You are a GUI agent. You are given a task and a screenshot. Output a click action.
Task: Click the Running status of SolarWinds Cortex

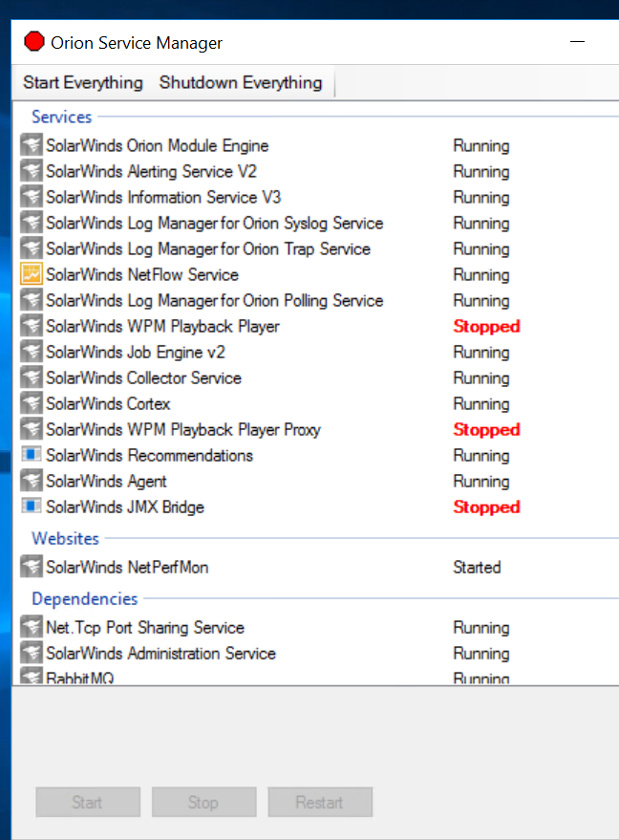click(x=480, y=404)
